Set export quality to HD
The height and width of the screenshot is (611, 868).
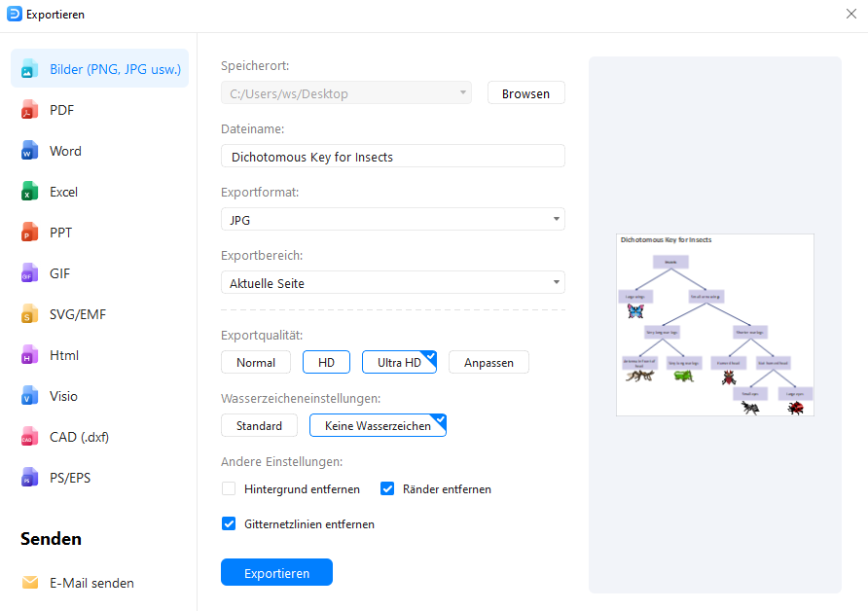pos(326,362)
